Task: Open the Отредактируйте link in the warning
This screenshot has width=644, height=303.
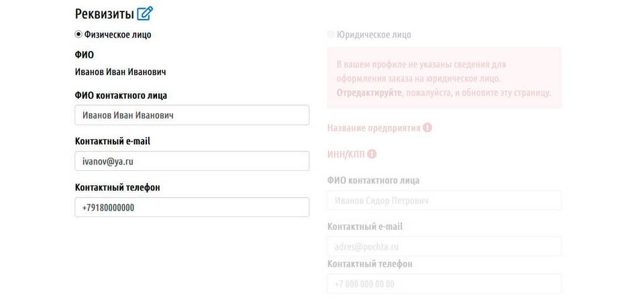Action: [x=369, y=93]
